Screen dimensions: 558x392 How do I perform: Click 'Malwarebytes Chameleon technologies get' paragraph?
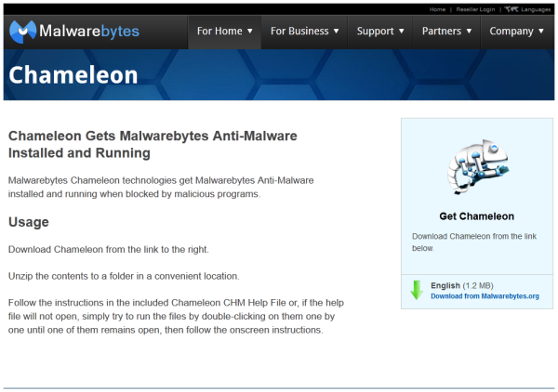(161, 187)
